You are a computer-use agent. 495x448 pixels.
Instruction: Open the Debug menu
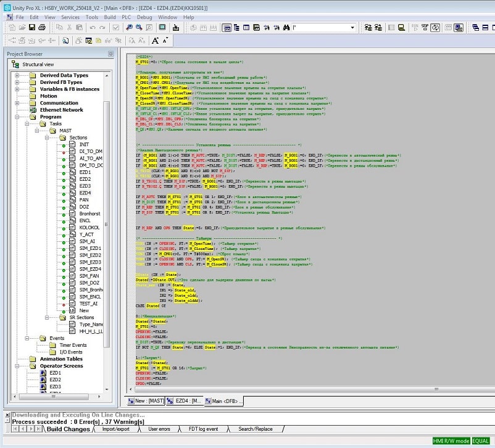144,17
